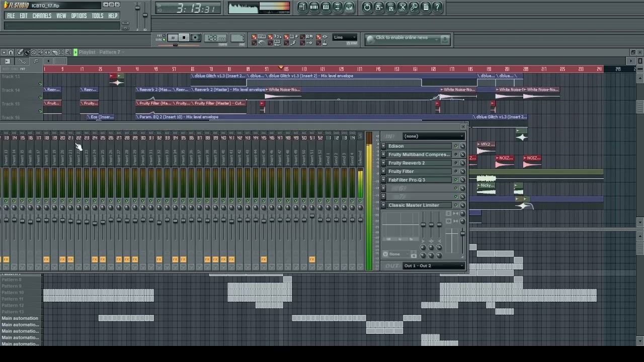
Task: Open the Edison slot dropdown arrow
Action: pos(383,146)
